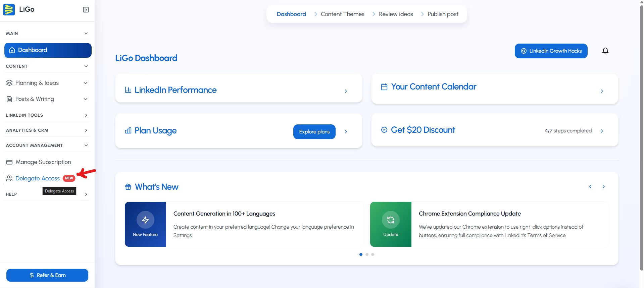The width and height of the screenshot is (644, 288).
Task: Show the previous What's New slide
Action: click(x=590, y=187)
